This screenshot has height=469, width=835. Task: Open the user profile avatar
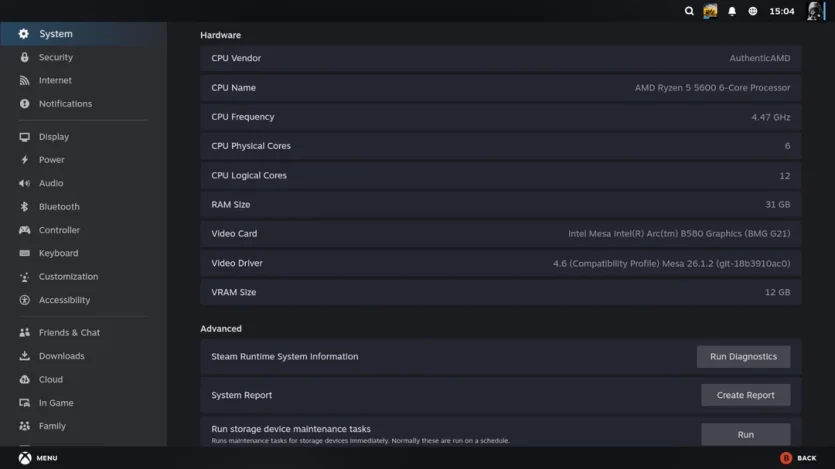[x=815, y=11]
